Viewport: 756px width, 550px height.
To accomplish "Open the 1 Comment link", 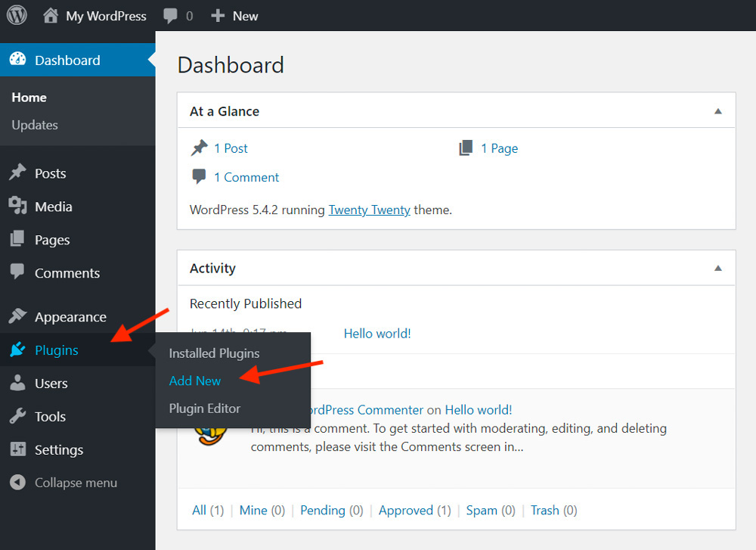I will [246, 178].
